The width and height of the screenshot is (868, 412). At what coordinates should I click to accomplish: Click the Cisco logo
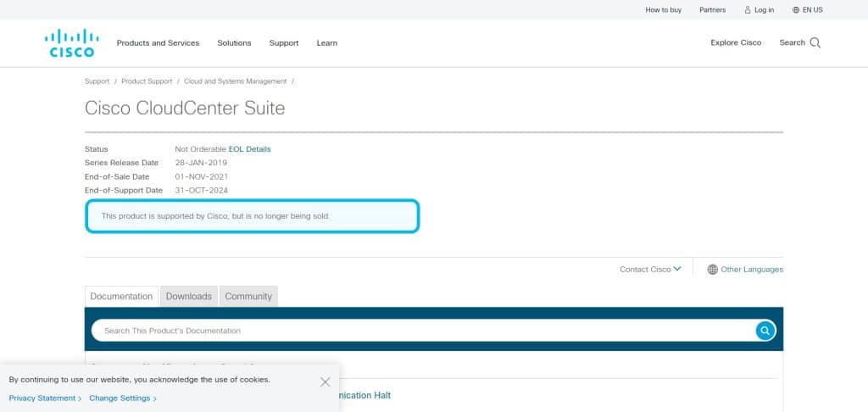pos(72,43)
